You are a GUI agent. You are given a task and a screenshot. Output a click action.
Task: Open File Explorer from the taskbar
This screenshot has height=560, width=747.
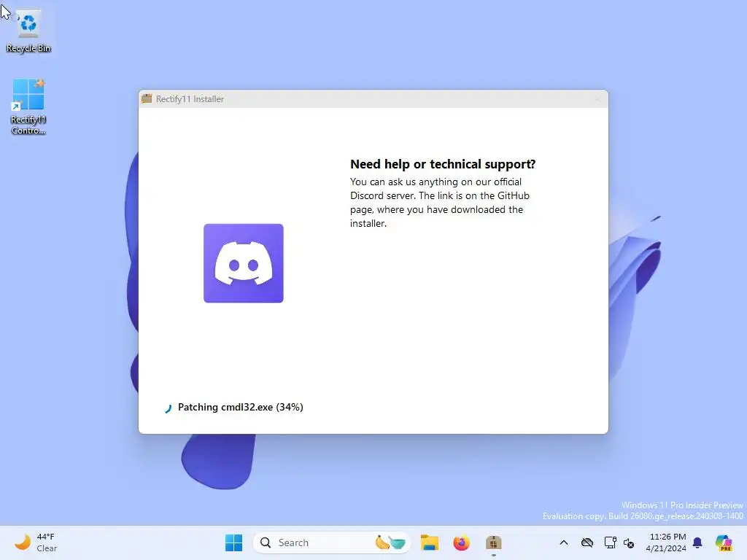(x=429, y=542)
